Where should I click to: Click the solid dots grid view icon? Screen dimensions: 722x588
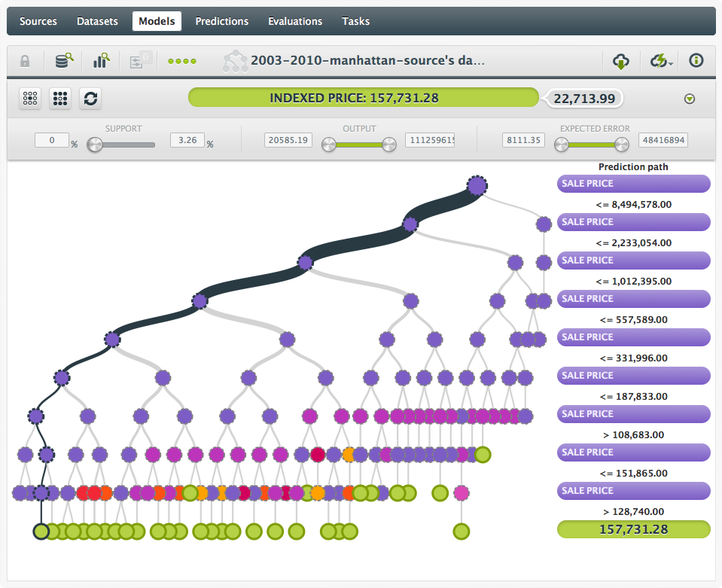pyautogui.click(x=60, y=98)
